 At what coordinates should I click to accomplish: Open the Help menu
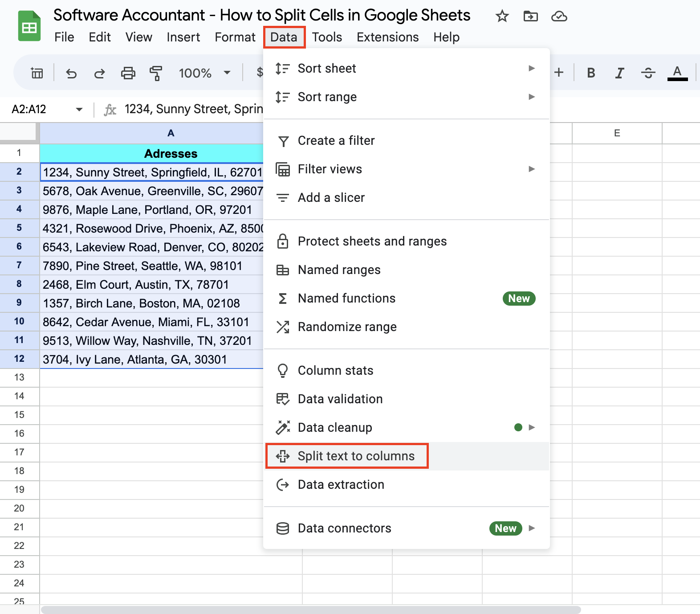tap(447, 37)
